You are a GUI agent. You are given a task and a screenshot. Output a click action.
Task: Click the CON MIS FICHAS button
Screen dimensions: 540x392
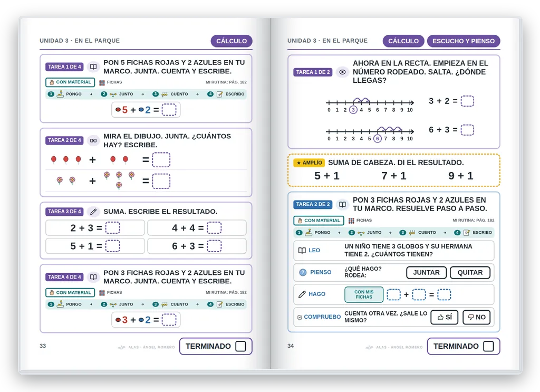(x=364, y=294)
